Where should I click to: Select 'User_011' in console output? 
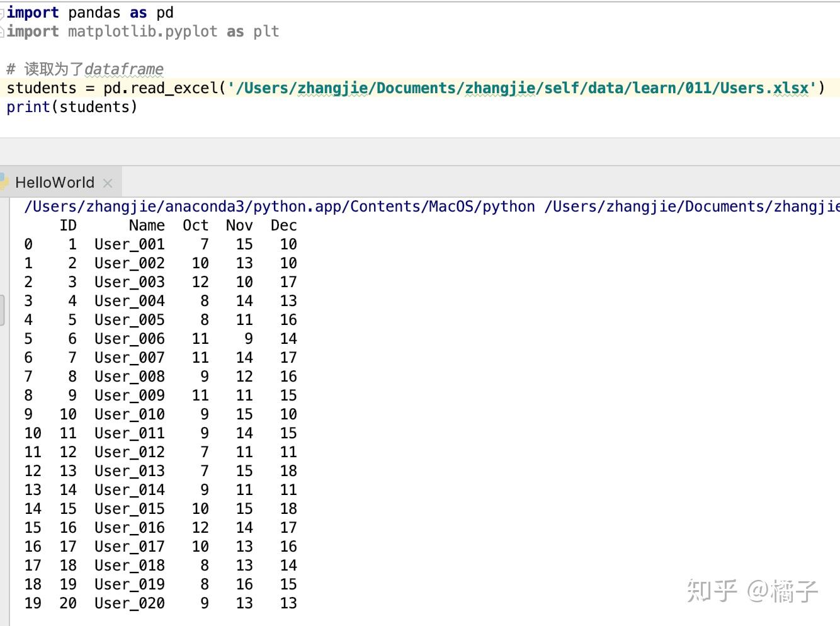(x=130, y=433)
